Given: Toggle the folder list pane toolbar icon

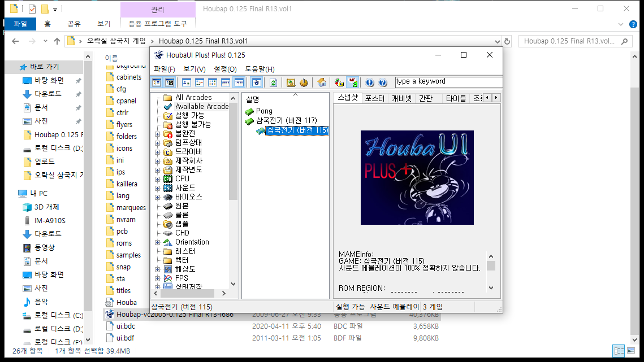Looking at the screenshot, I should [157, 82].
